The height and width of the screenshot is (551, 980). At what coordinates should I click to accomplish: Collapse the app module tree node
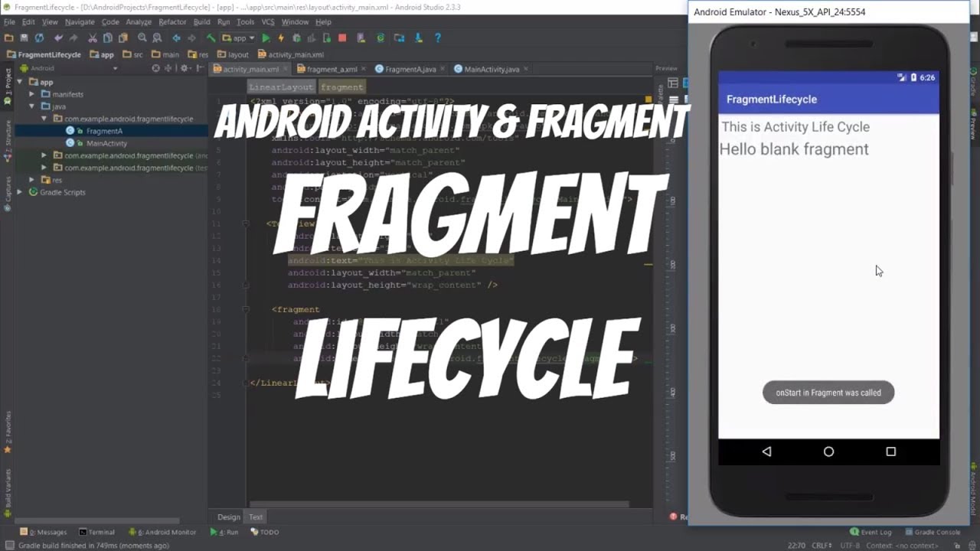(20, 82)
